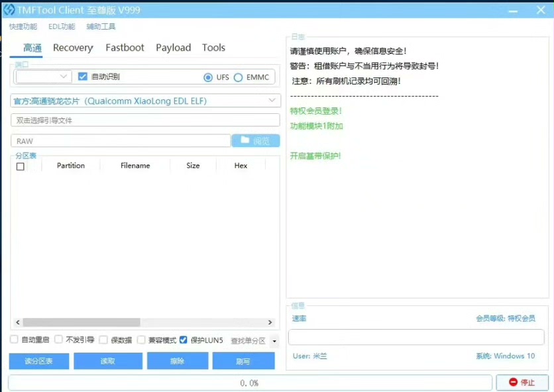Image resolution: width=554 pixels, height=392 pixels.
Task: Toggle the select-all partition checkbox
Action: click(21, 166)
